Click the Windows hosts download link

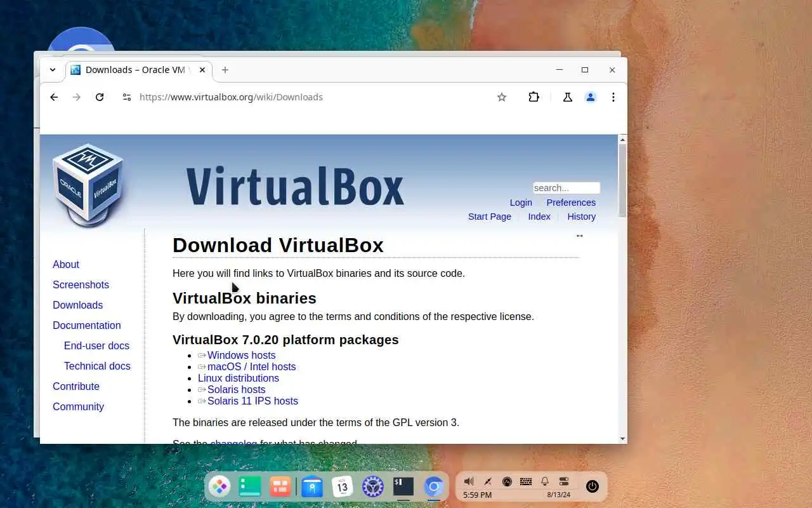pyautogui.click(x=241, y=355)
